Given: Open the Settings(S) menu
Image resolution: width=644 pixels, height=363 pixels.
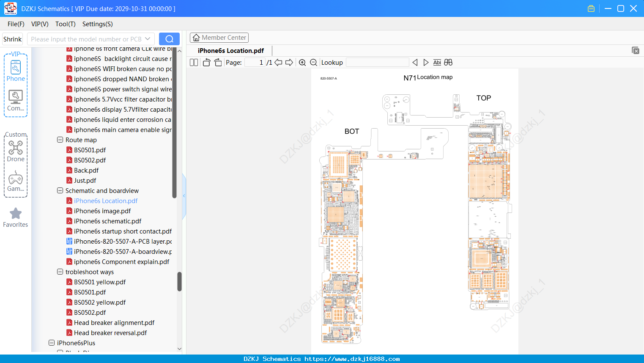Looking at the screenshot, I should (x=98, y=24).
